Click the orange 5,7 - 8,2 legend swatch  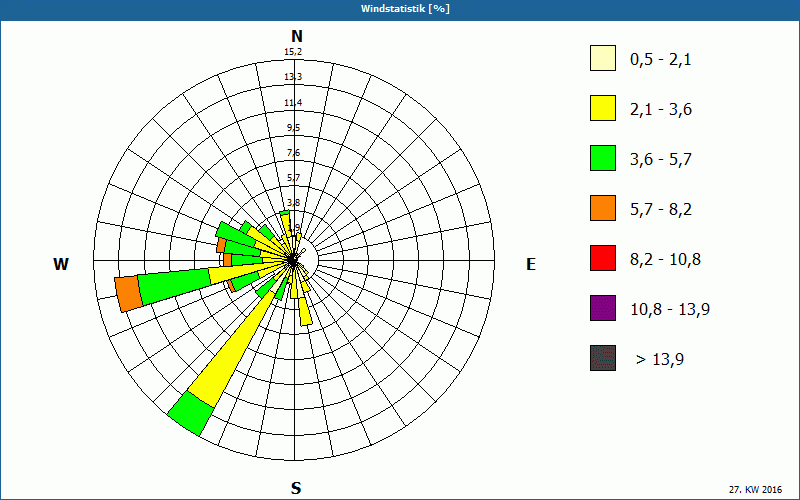tap(603, 208)
